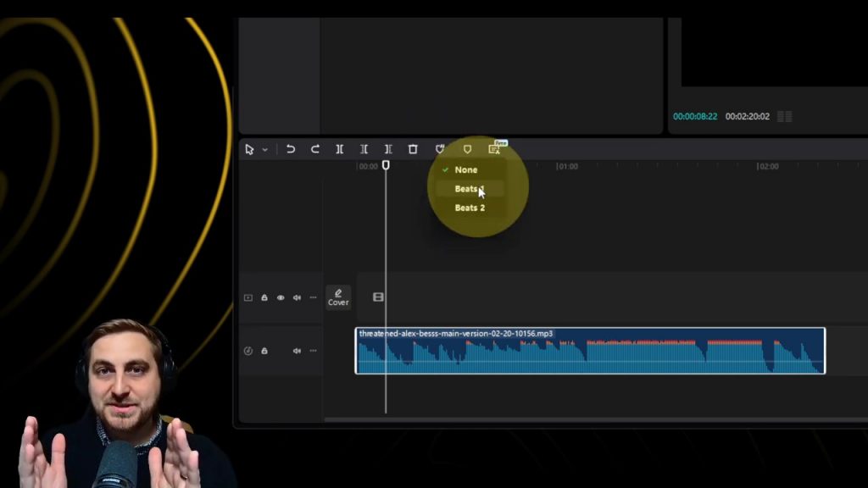This screenshot has height=488, width=868.
Task: Click the redo arrow icon
Action: (314, 149)
